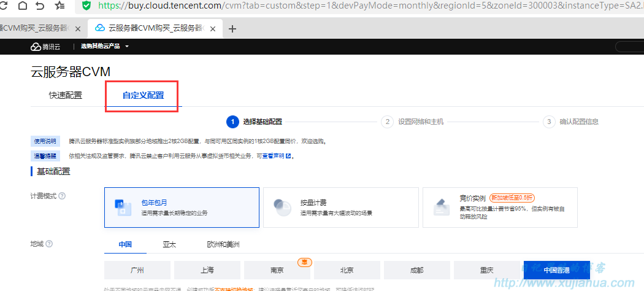
Task: Choose 中国香港 region
Action: (x=557, y=270)
